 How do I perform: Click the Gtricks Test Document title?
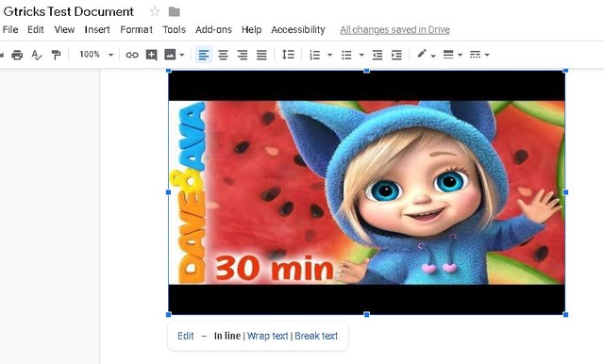click(69, 11)
